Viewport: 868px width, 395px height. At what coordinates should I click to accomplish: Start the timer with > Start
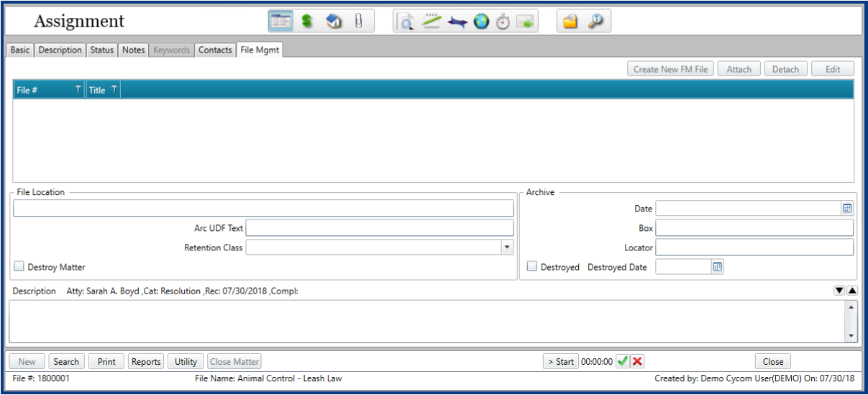(561, 362)
